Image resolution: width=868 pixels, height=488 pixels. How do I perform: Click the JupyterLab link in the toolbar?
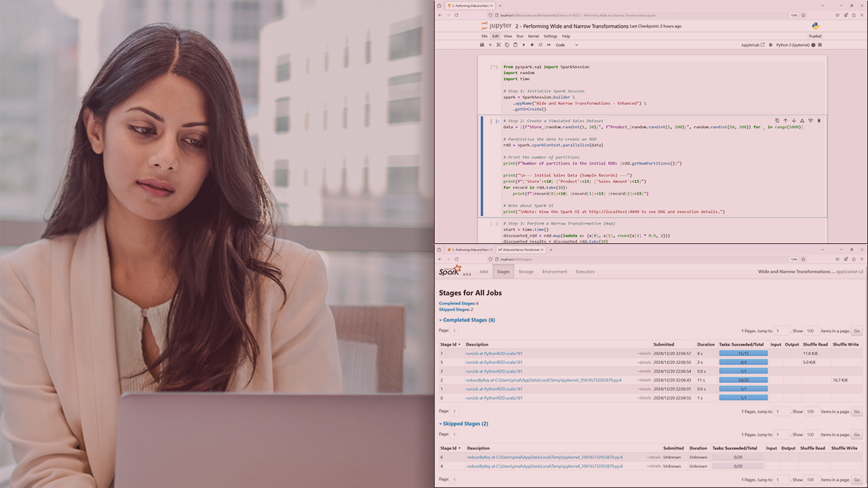click(752, 45)
